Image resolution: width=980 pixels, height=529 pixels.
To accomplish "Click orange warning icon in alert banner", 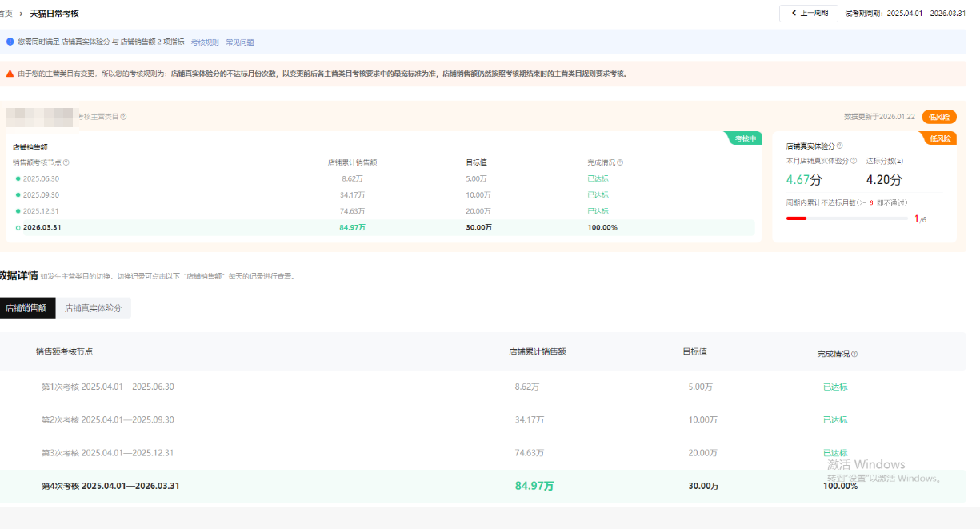I will click(10, 74).
